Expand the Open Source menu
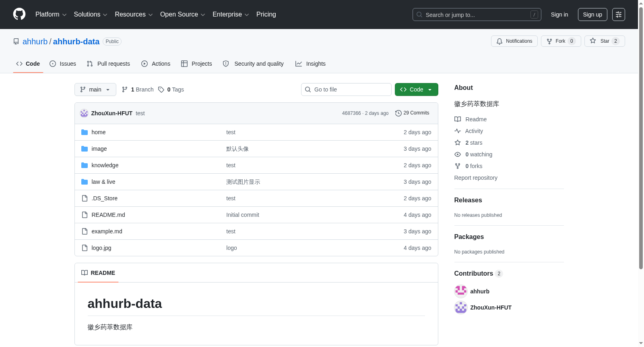 point(183,15)
